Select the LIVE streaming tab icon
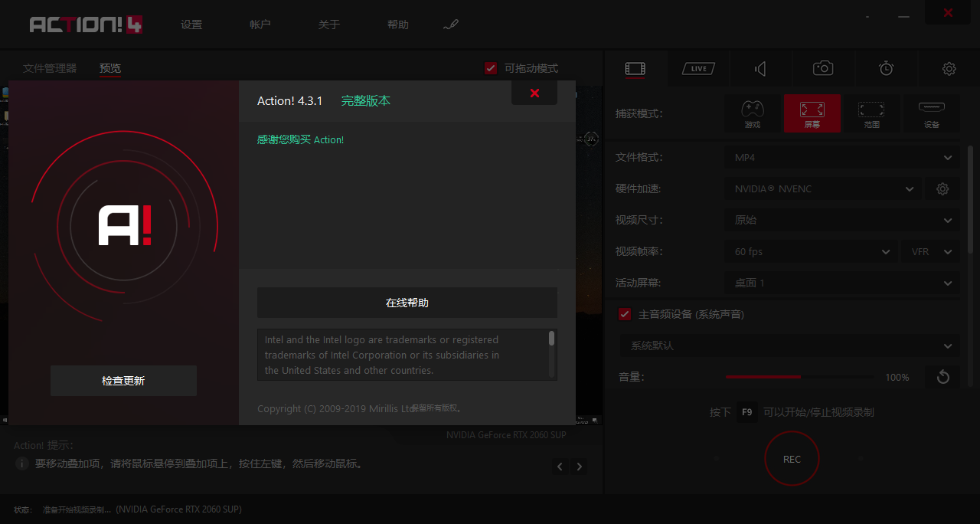The image size is (980, 524). point(697,68)
